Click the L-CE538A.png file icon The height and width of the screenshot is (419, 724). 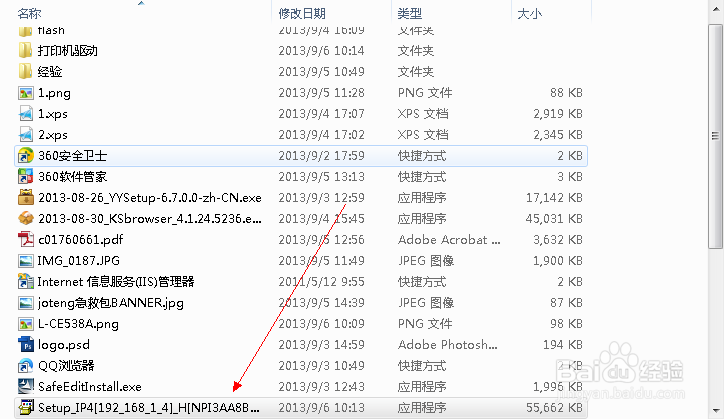tap(25, 324)
